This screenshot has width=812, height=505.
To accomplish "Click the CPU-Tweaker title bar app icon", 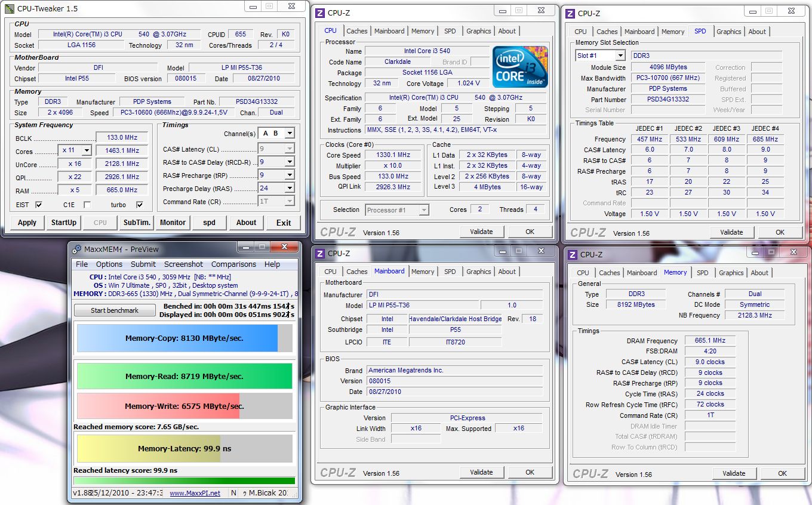I will [x=9, y=8].
